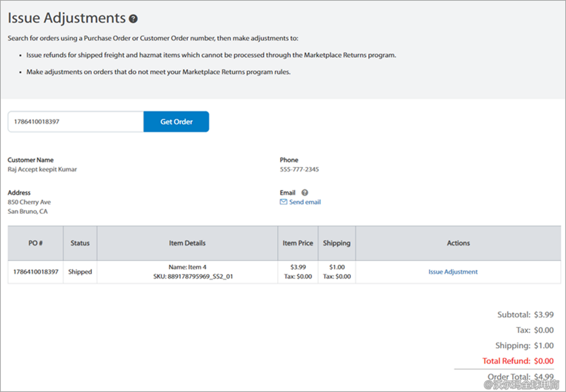566x392 pixels.
Task: Select the Status column header
Action: [x=80, y=243]
